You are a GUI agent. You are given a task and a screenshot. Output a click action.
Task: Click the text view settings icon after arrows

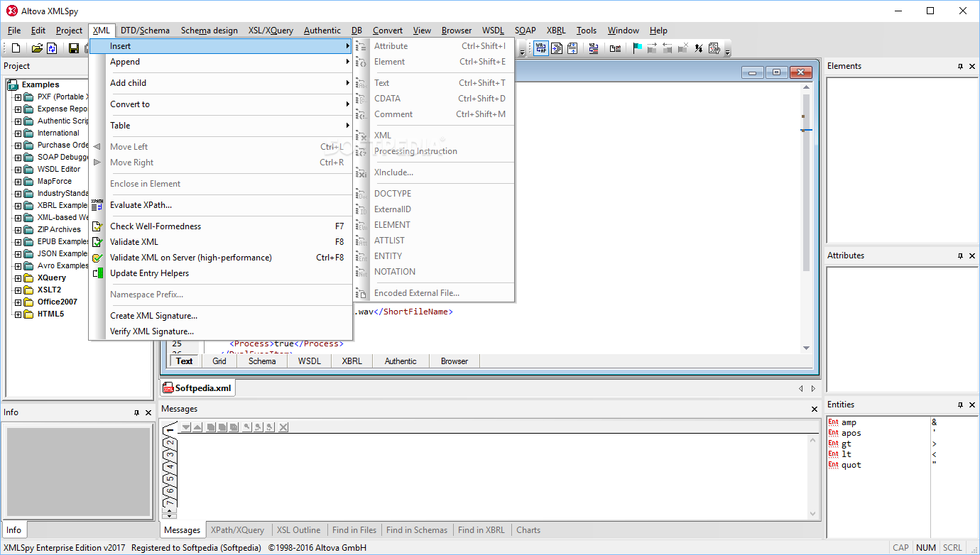tap(714, 48)
